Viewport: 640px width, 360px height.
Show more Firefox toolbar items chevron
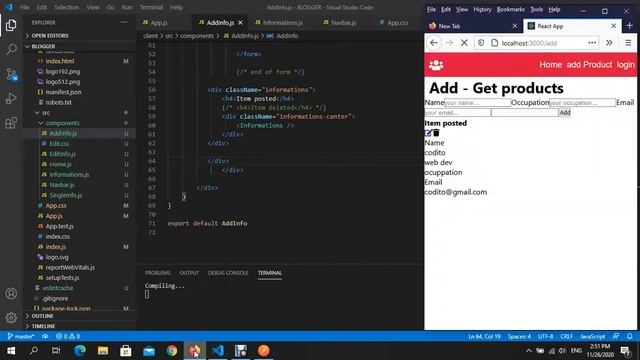pos(609,43)
